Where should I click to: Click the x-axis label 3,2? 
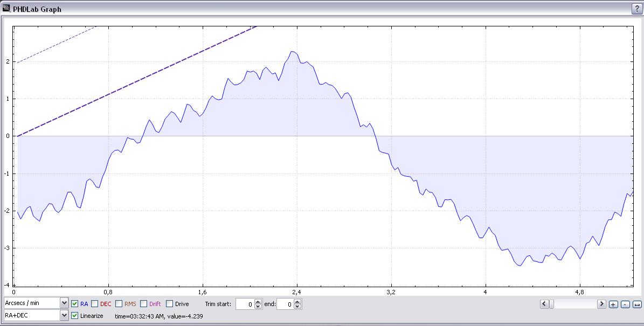(x=391, y=293)
